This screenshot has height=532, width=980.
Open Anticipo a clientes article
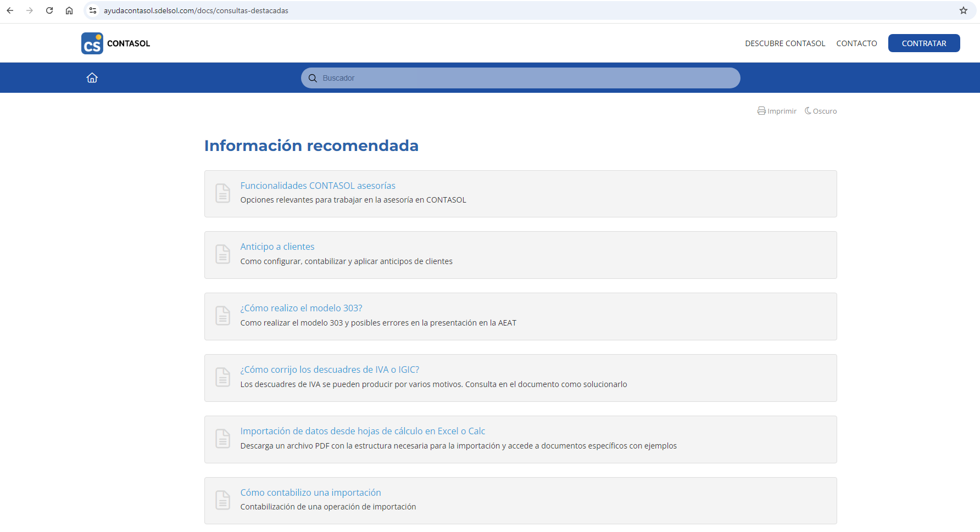[x=277, y=247]
